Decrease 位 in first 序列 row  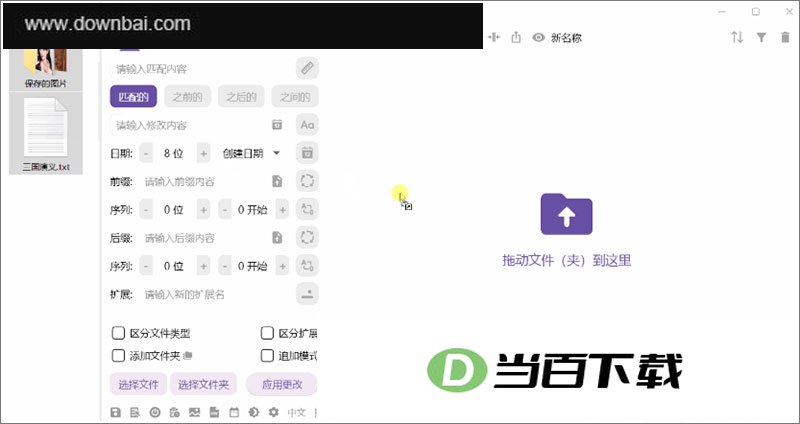(146, 210)
